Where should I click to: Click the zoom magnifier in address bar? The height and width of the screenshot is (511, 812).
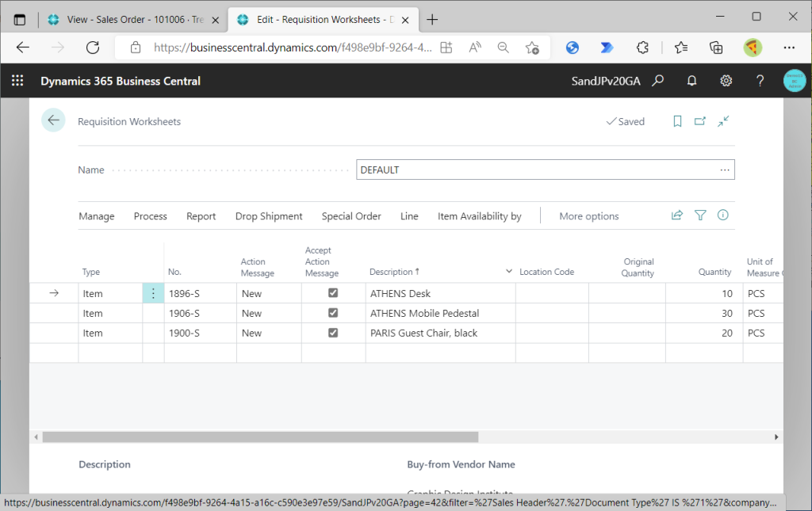(503, 48)
